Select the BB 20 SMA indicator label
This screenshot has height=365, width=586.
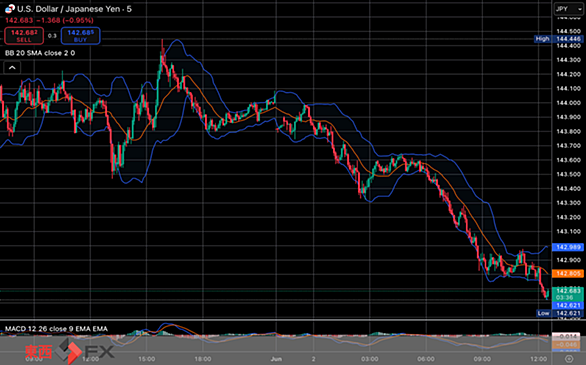click(40, 53)
